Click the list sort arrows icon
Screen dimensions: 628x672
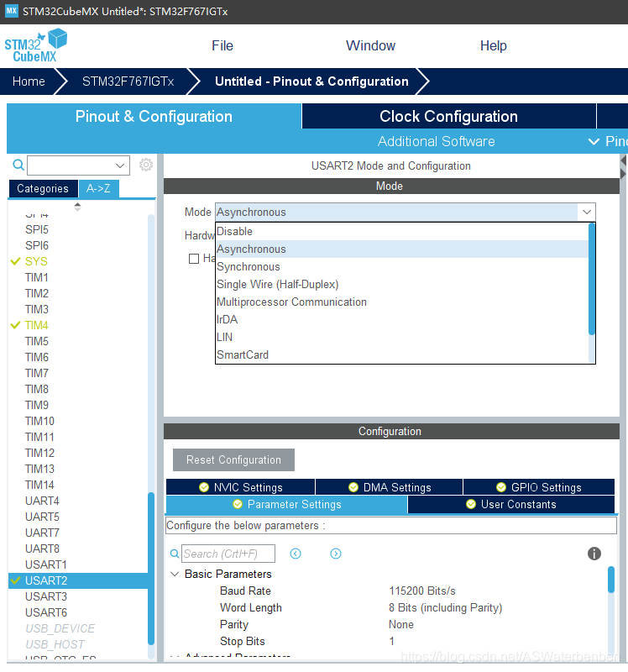(x=77, y=207)
